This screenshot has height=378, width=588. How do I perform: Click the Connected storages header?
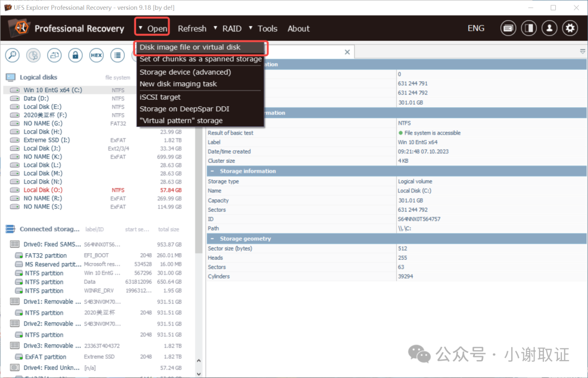50,229
